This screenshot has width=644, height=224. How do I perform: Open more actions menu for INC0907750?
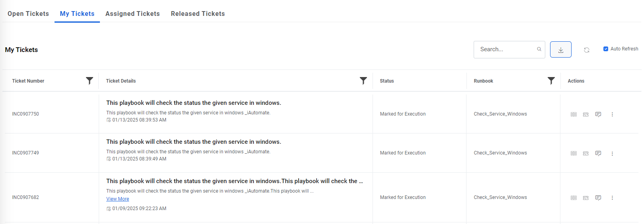(612, 114)
